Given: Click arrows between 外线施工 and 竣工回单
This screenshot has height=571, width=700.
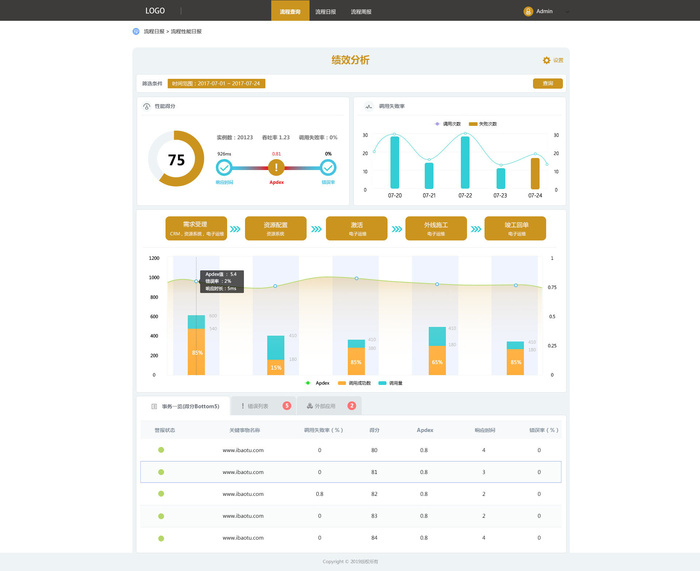Looking at the screenshot, I should (476, 229).
